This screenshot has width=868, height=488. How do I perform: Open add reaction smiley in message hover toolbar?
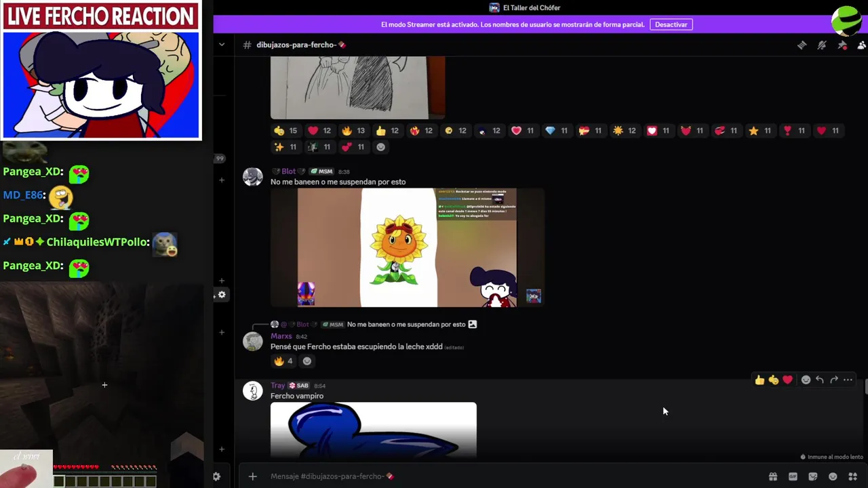click(x=806, y=380)
